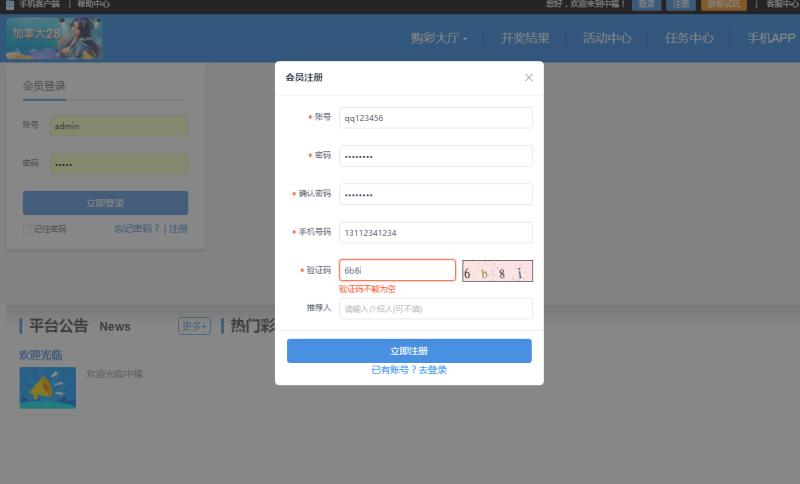Tick the 记住密码 checkbox

(x=28, y=229)
